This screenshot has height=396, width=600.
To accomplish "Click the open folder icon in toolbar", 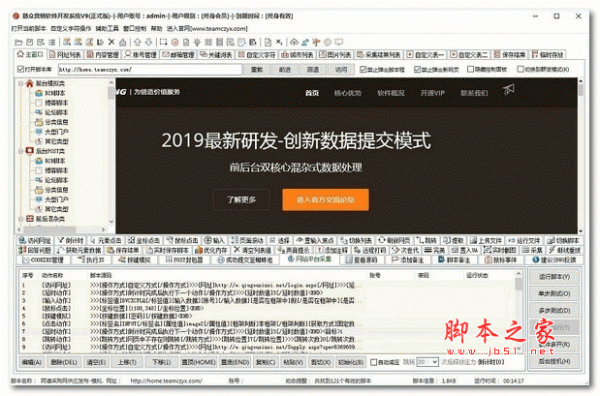I will pyautogui.click(x=18, y=42).
